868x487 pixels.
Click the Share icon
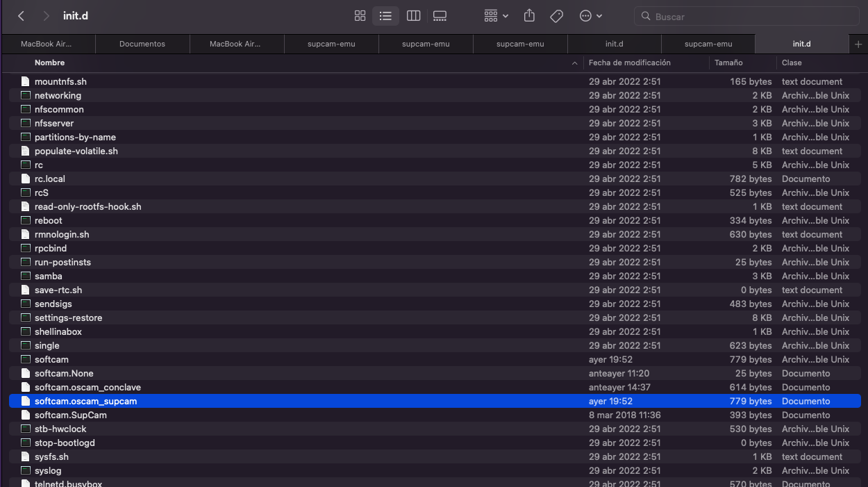(x=529, y=16)
